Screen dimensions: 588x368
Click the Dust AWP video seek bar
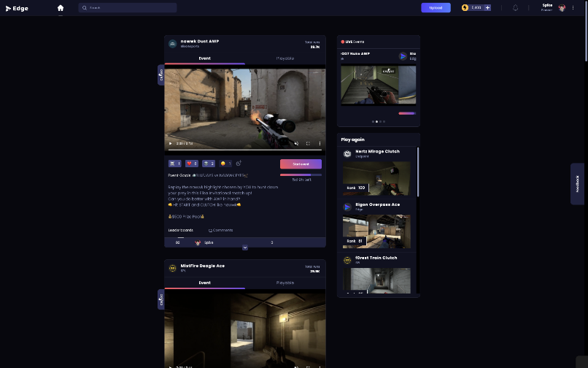pyautogui.click(x=244, y=150)
